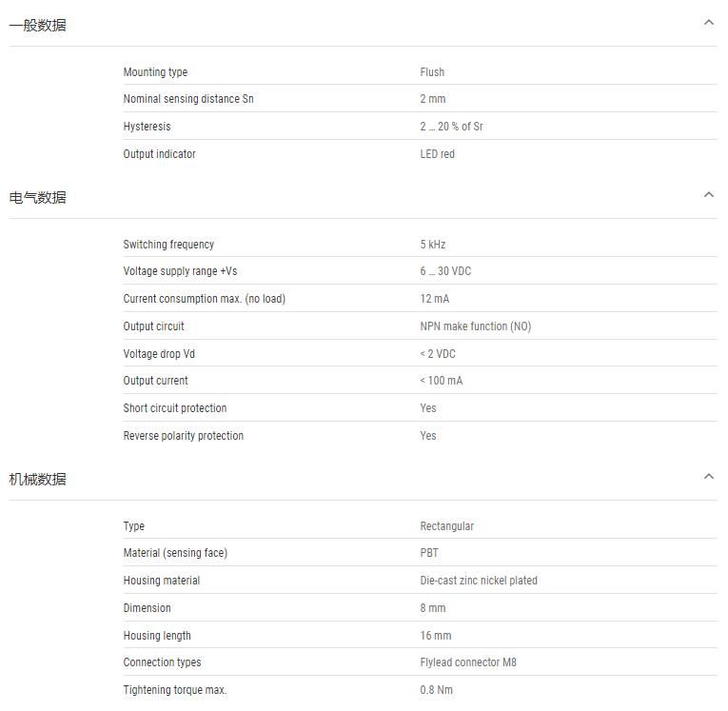Collapse the 电气数据 section chevron
The image size is (728, 711).
708,195
